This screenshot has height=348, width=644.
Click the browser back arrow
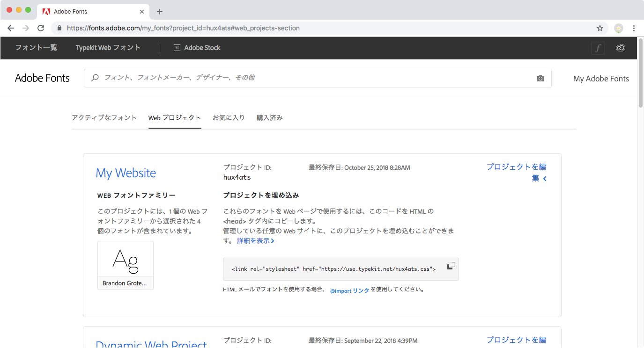tap(11, 28)
